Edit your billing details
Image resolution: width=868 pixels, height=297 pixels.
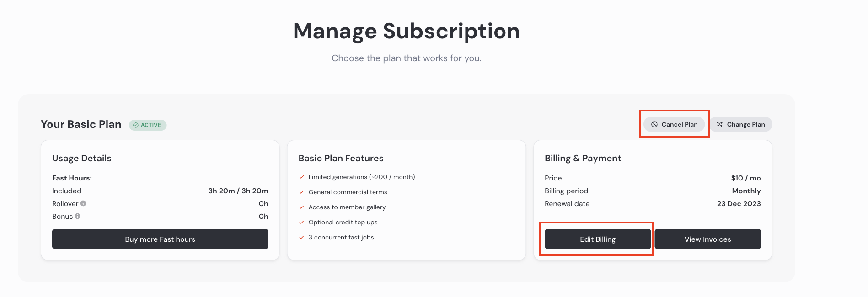coord(597,239)
